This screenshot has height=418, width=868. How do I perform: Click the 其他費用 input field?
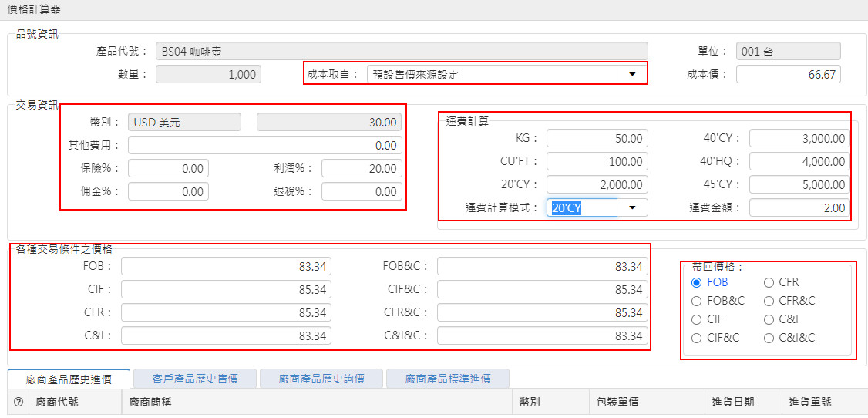[x=264, y=146]
